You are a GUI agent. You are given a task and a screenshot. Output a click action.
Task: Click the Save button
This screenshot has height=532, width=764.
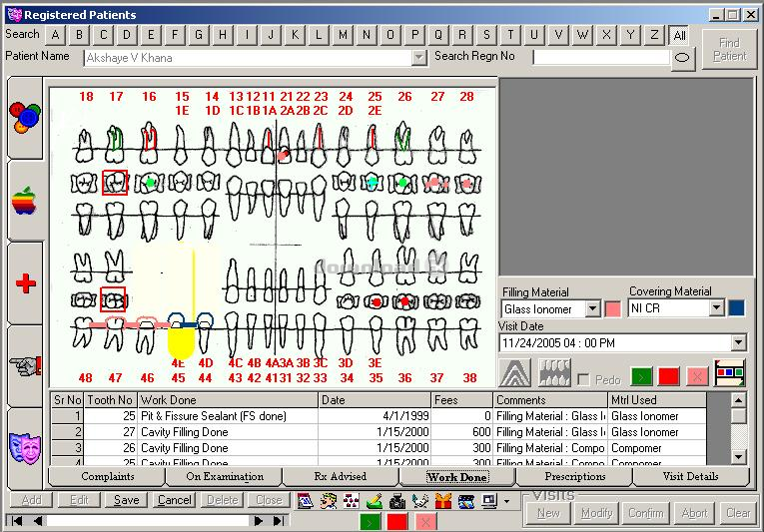pyautogui.click(x=126, y=500)
